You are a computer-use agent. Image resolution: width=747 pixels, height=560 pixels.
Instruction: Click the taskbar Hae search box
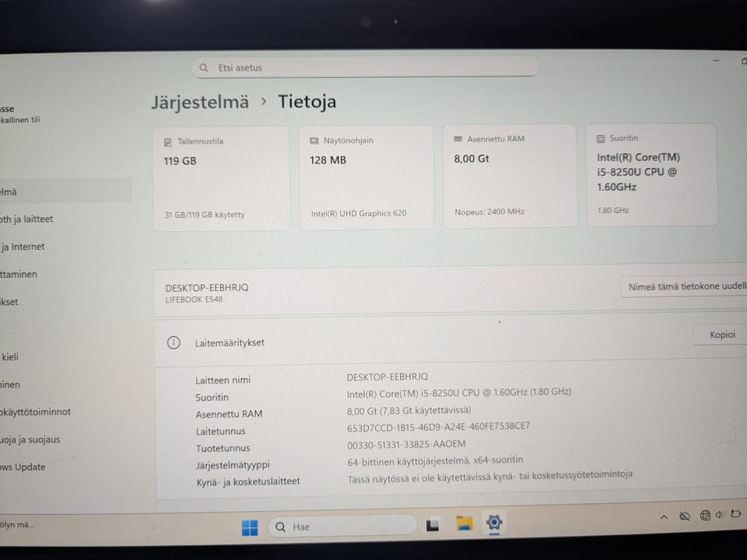pos(342,527)
